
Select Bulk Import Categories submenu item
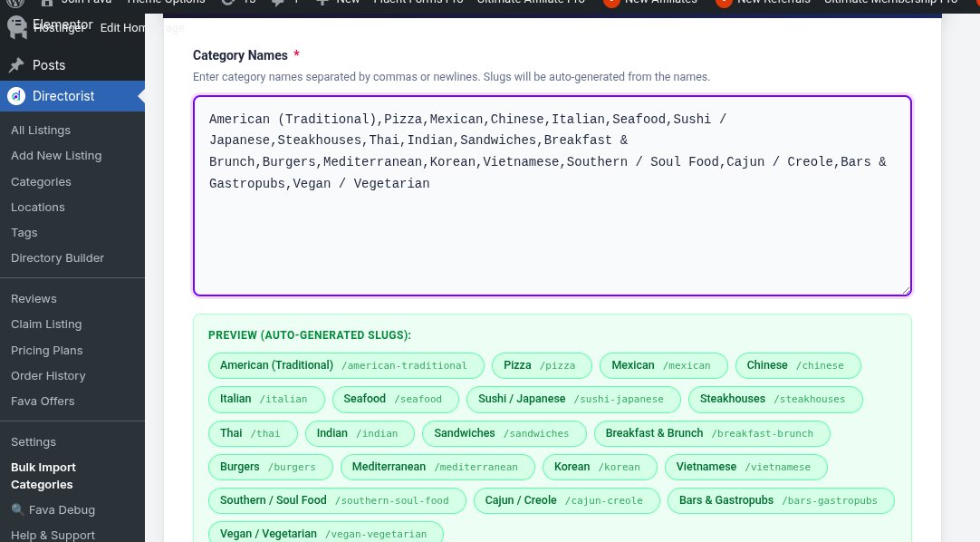[x=43, y=476]
